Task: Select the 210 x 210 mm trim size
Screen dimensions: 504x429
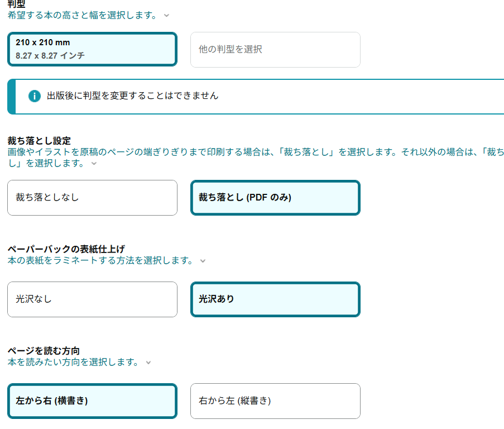Action: click(x=92, y=49)
